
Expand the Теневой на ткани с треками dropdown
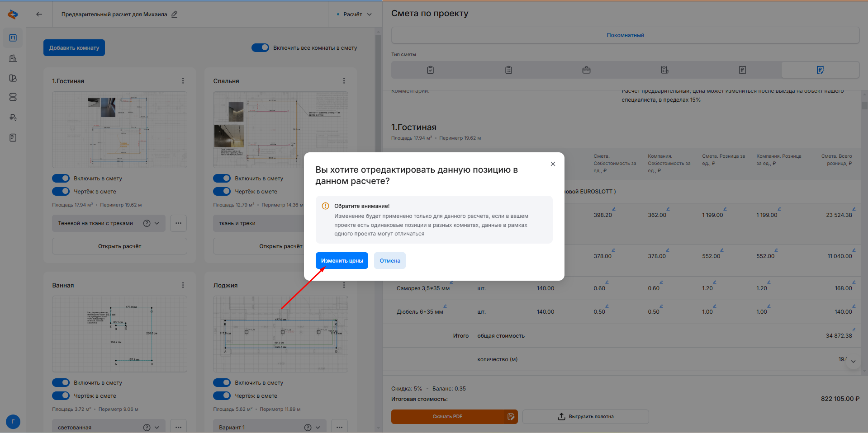(x=157, y=223)
